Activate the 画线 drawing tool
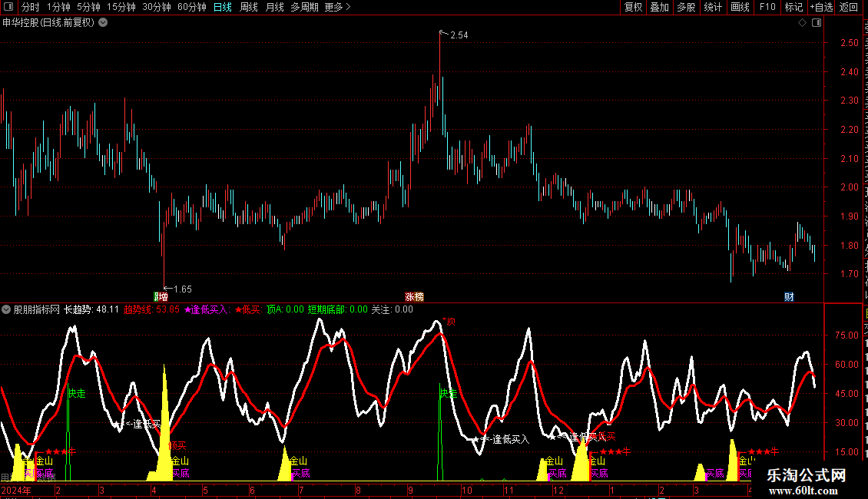868x499 pixels. [x=740, y=7]
